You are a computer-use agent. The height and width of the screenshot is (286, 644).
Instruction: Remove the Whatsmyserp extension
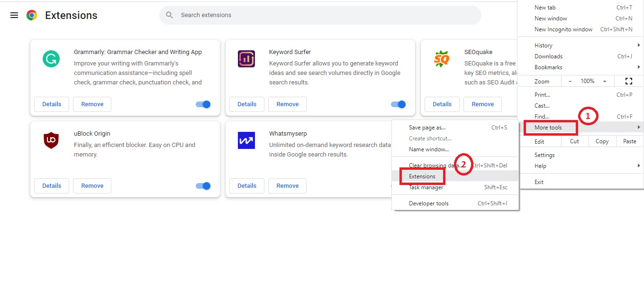click(x=287, y=186)
